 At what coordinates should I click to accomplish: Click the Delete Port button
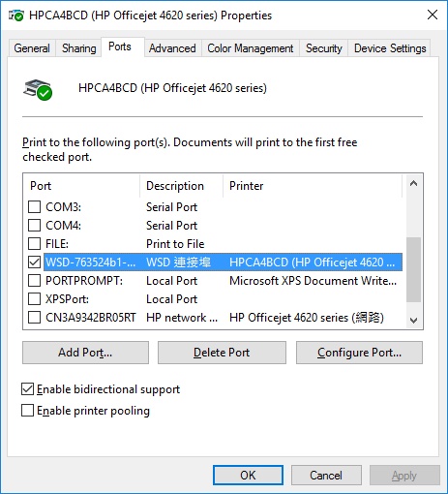(x=222, y=353)
